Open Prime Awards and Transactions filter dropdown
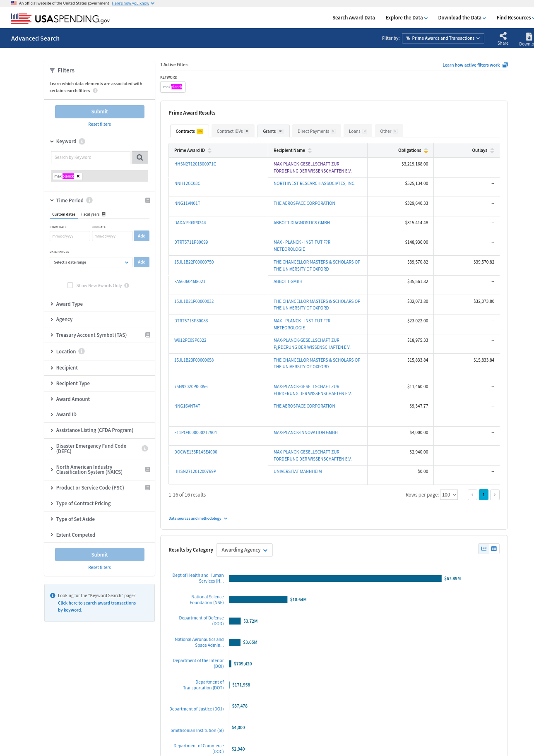This screenshot has height=756, width=534. [x=443, y=38]
